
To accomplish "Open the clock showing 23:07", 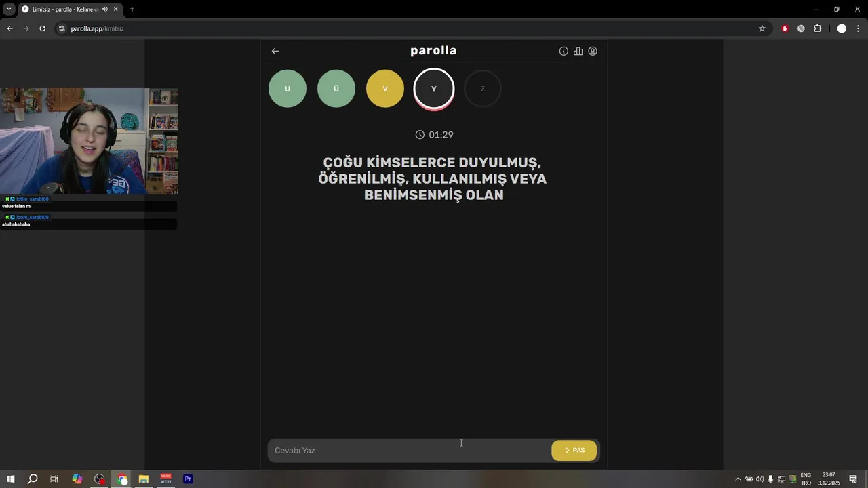I will pyautogui.click(x=829, y=479).
